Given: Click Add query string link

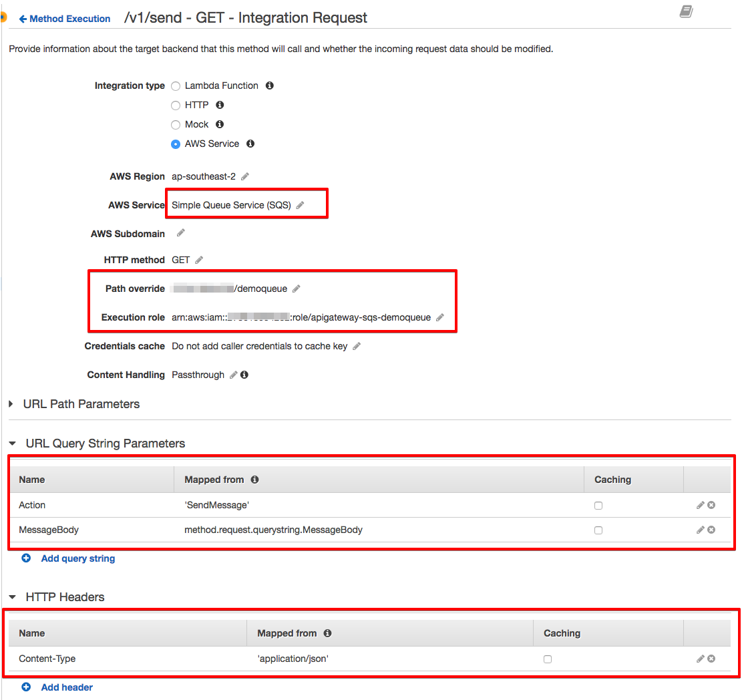Looking at the screenshot, I should tap(77, 558).
